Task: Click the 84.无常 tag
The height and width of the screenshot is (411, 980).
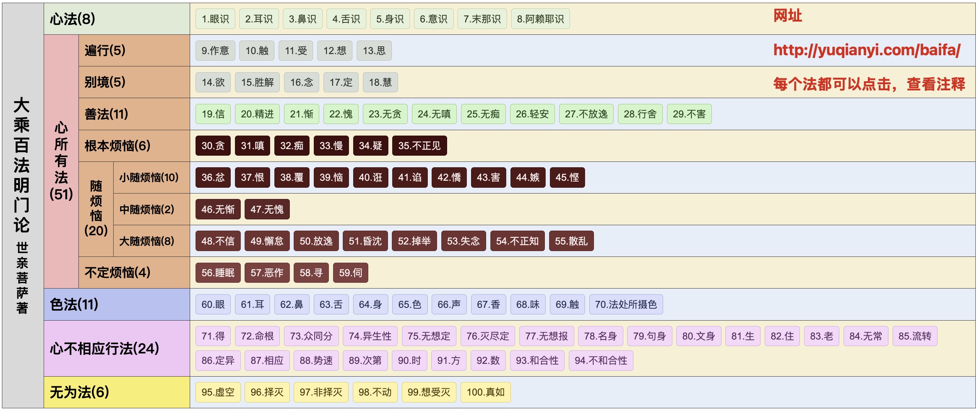Action: click(x=866, y=336)
